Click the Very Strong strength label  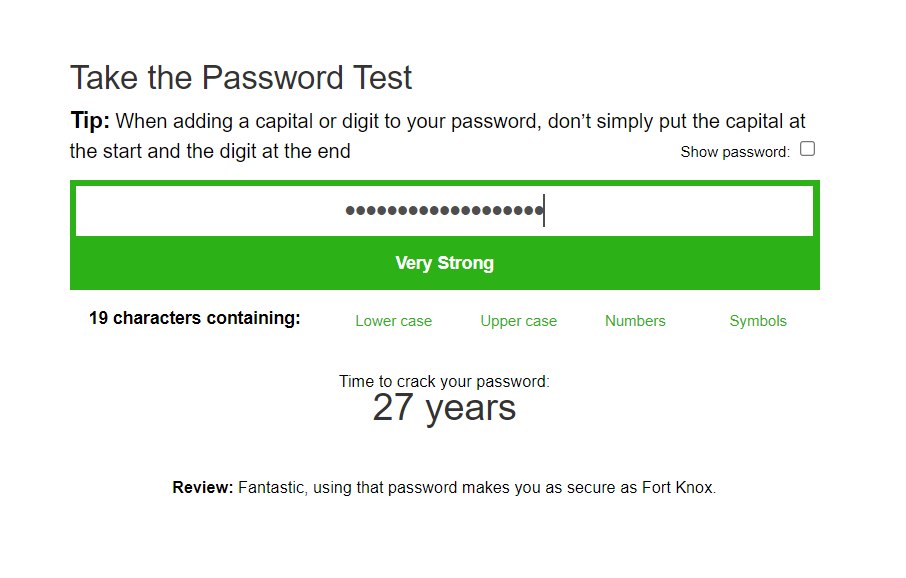(x=444, y=263)
